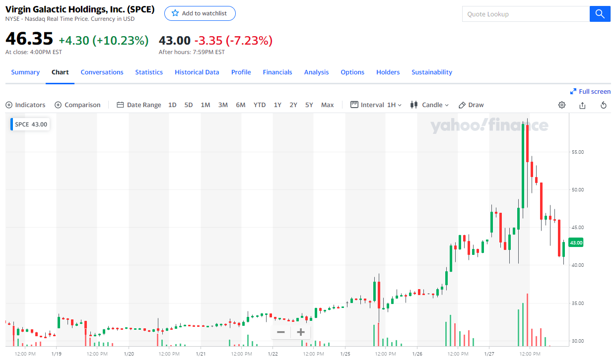Click the 35.00 price axis label

577,303
